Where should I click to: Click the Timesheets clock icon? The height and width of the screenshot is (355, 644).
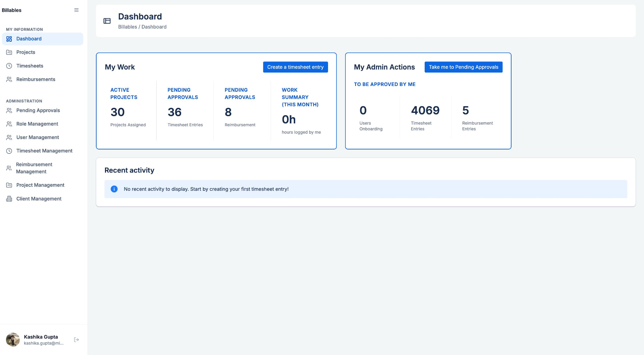tap(9, 66)
